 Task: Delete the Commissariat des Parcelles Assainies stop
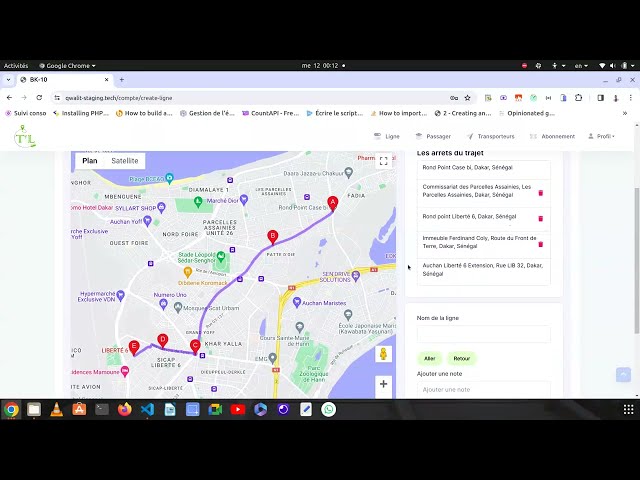(540, 193)
